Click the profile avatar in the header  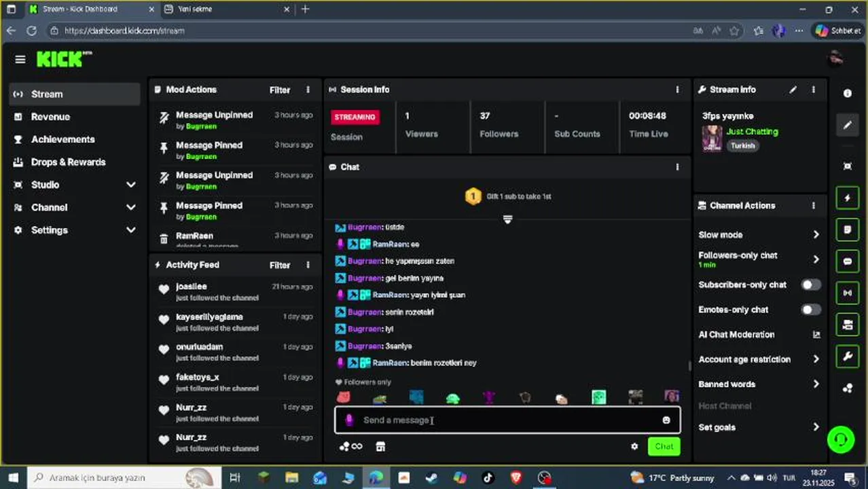pyautogui.click(x=836, y=59)
